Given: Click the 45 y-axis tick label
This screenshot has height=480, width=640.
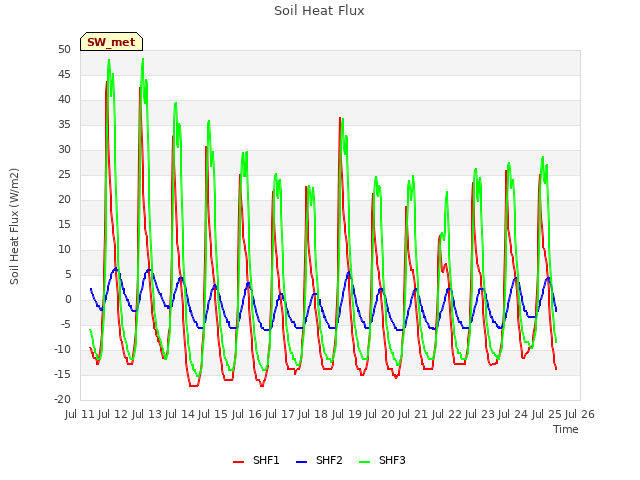Looking at the screenshot, I should (x=64, y=74).
